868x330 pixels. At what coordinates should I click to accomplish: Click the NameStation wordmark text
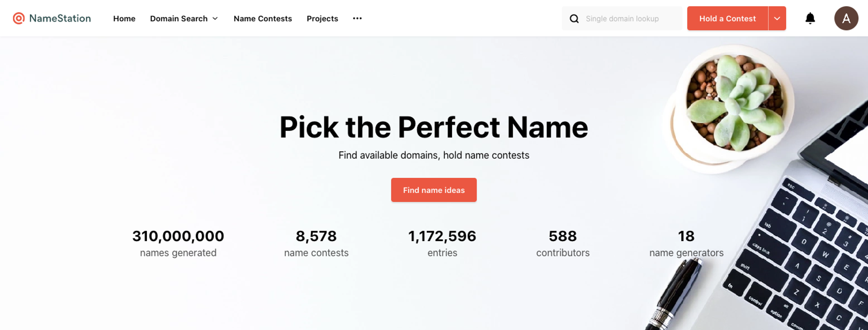pos(60,18)
